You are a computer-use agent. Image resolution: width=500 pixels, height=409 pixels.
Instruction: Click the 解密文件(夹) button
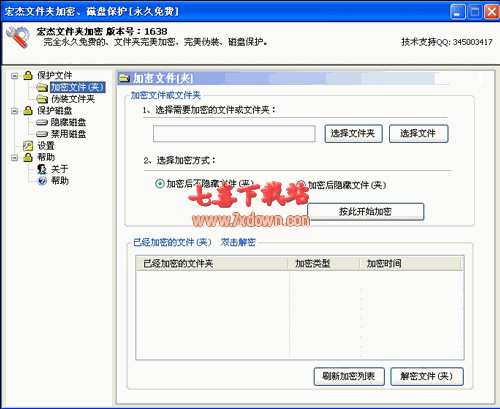427,376
